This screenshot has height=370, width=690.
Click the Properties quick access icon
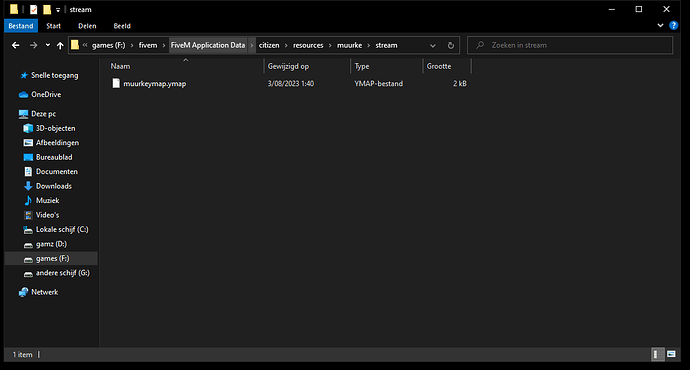[x=33, y=9]
